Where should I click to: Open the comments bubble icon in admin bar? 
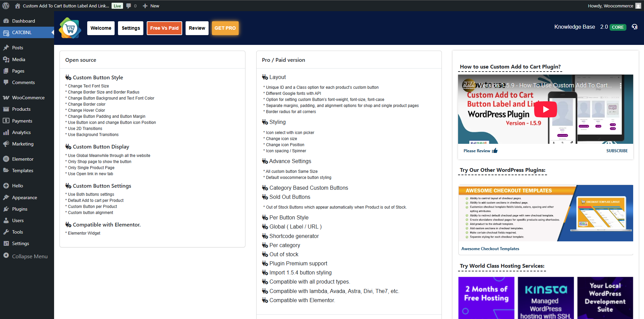point(129,6)
